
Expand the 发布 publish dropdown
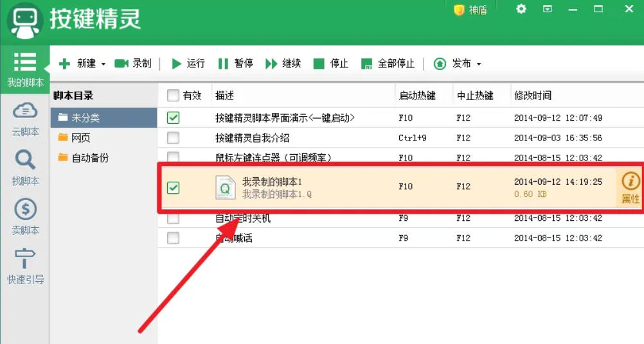click(x=479, y=64)
